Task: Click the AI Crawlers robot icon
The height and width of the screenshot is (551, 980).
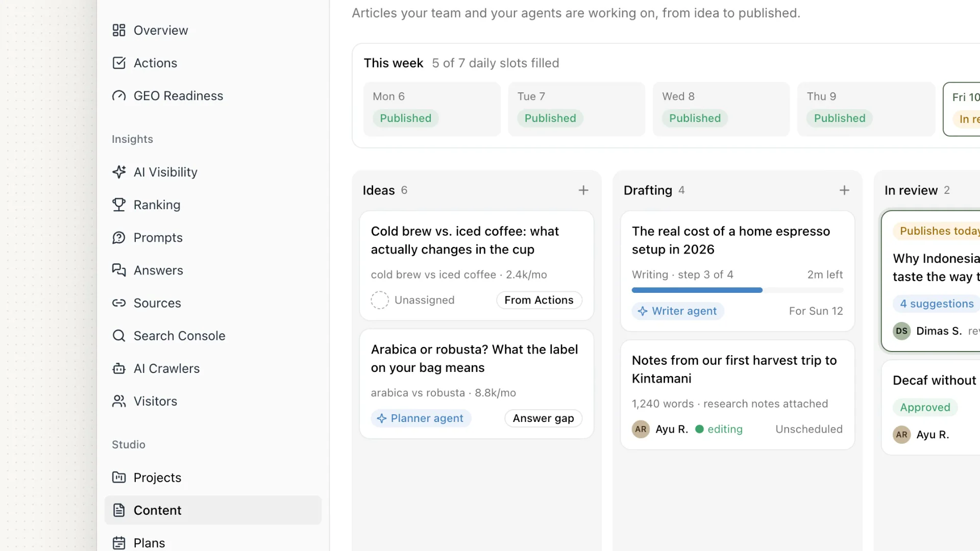Action: pos(119,368)
